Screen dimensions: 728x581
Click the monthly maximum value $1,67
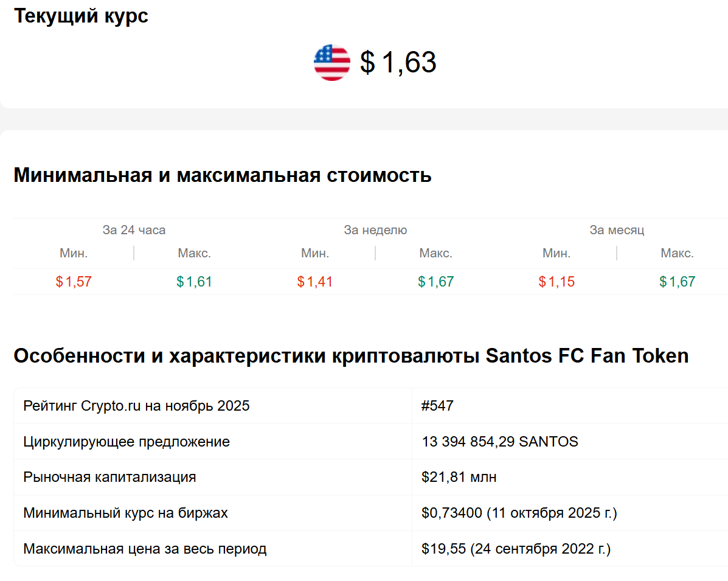[677, 282]
